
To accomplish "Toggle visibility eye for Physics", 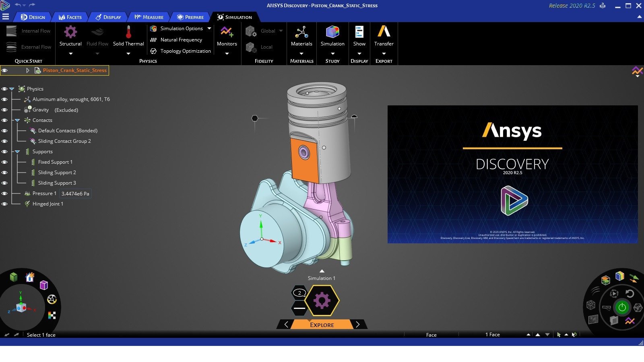I will [4, 89].
